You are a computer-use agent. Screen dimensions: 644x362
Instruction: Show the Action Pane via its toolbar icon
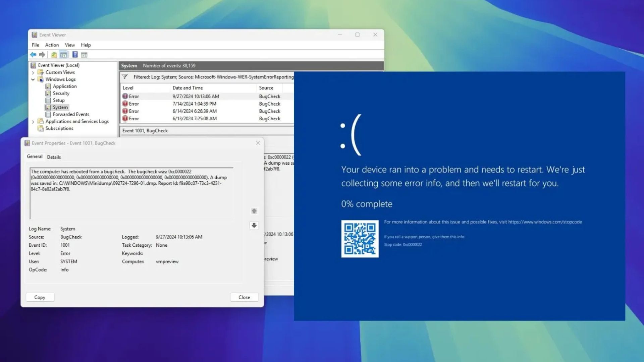(x=85, y=54)
